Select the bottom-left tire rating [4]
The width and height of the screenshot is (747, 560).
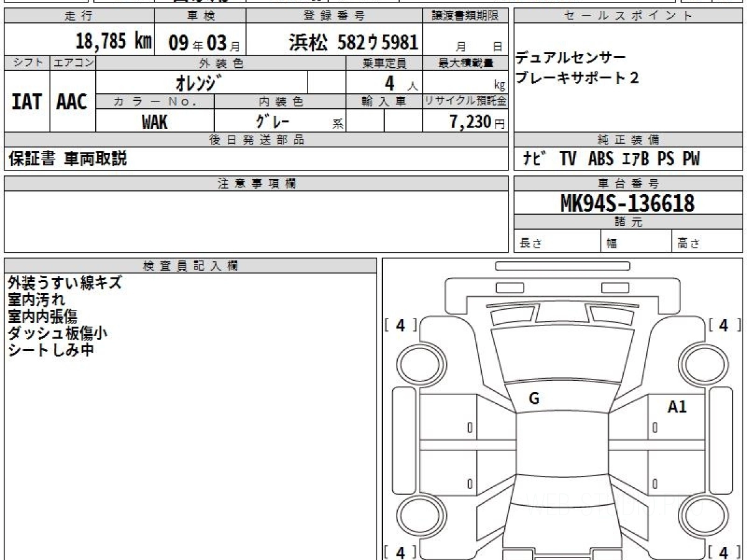point(400,551)
